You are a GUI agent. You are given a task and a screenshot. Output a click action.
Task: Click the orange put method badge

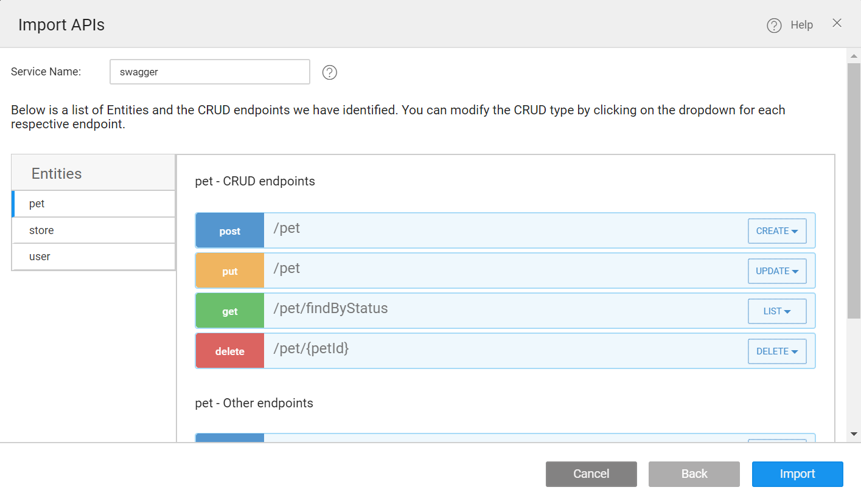(x=230, y=271)
